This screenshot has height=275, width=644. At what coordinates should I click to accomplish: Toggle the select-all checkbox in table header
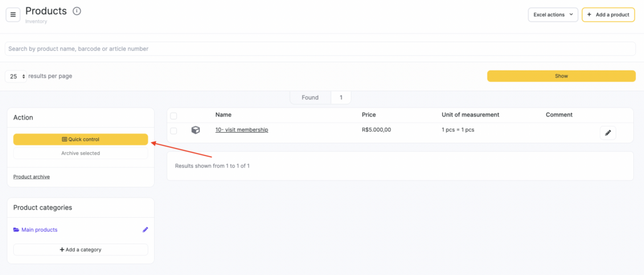174,115
